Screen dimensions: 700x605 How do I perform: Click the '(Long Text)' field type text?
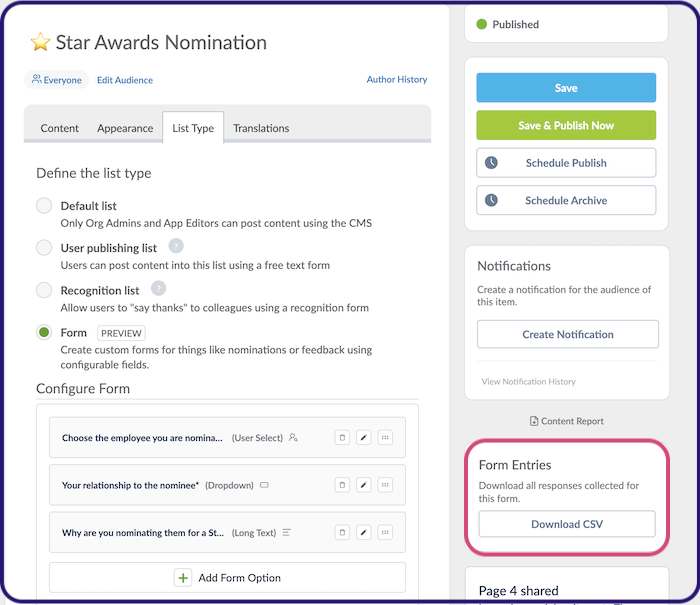254,532
